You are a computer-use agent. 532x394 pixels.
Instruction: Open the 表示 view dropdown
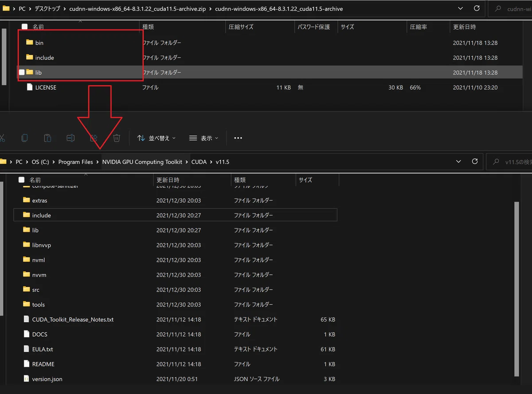tap(203, 138)
